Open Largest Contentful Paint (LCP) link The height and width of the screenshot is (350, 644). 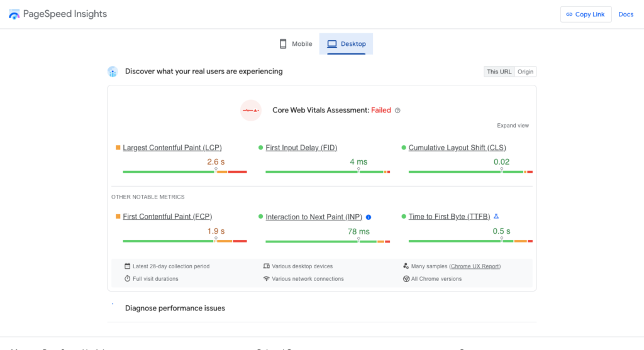coord(172,148)
